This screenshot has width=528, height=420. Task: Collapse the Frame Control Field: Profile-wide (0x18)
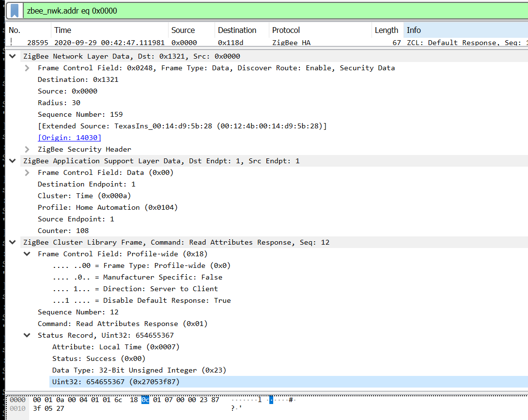(x=27, y=254)
